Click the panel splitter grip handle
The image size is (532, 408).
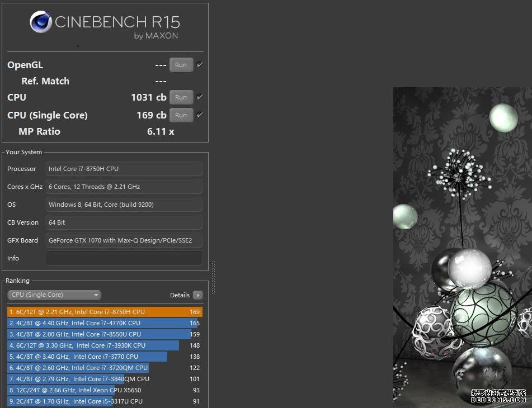click(x=213, y=277)
